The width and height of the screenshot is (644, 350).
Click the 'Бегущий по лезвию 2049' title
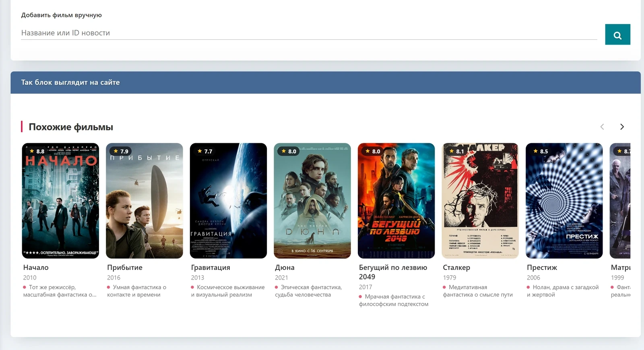(393, 272)
